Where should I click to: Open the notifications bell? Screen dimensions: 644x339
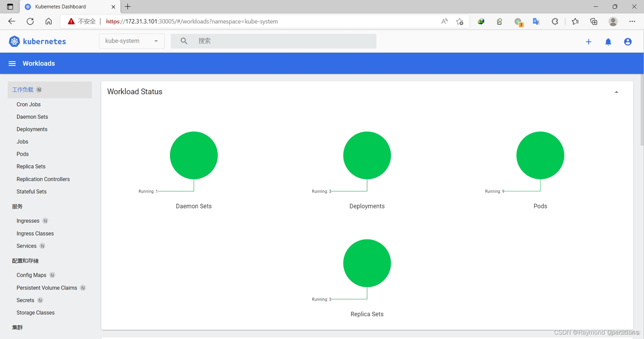pos(608,42)
